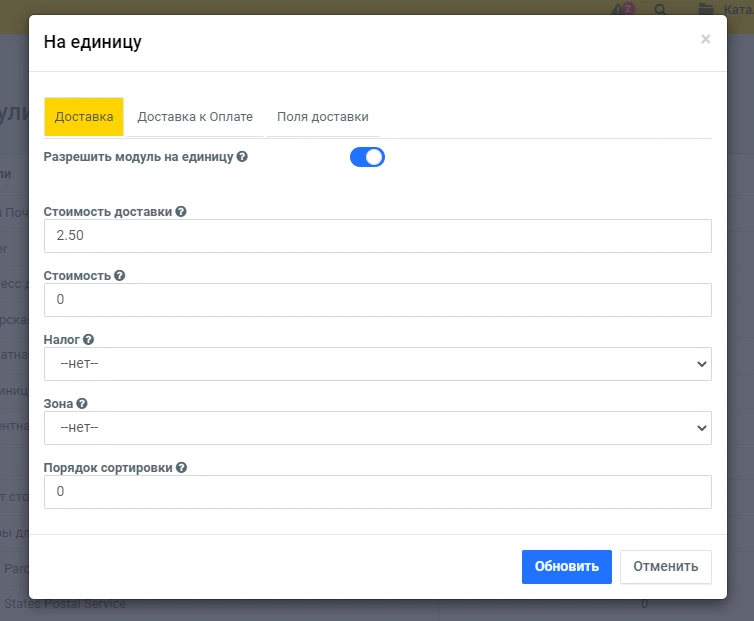Open the Поля доставки tab
This screenshot has height=621, width=754.
click(x=323, y=117)
